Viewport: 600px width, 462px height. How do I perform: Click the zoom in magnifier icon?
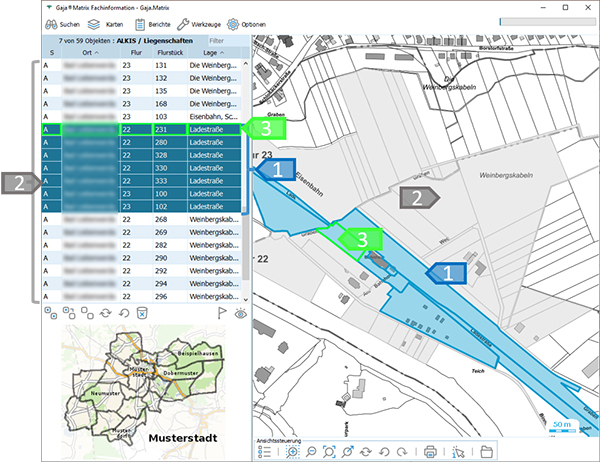tap(293, 451)
